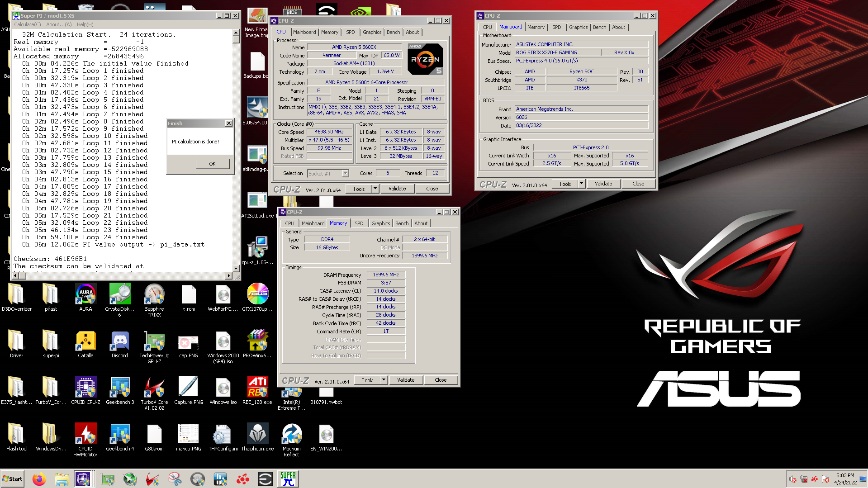This screenshot has width=868, height=488.
Task: Open the D3DOverrider folder
Action: 17,298
